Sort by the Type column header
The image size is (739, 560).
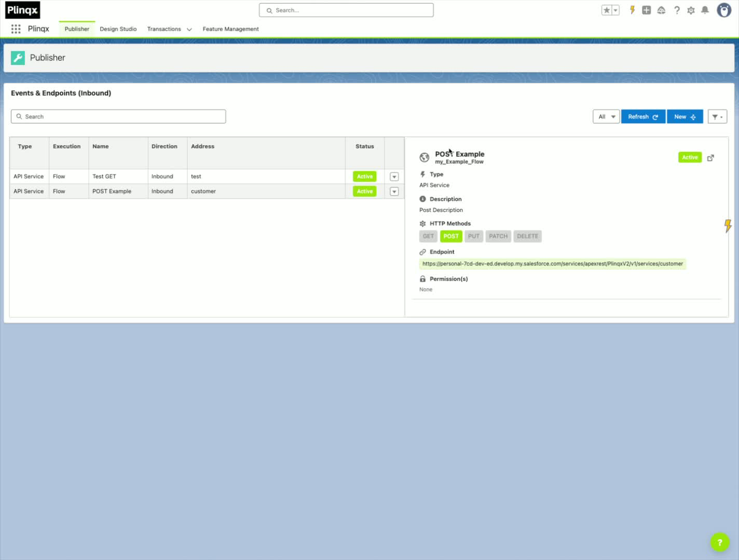point(25,147)
